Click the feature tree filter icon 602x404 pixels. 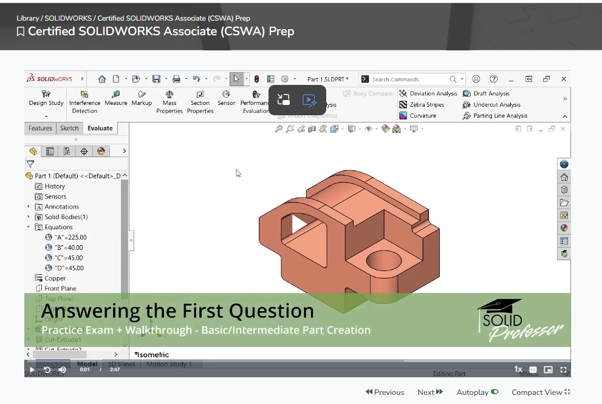coord(30,164)
